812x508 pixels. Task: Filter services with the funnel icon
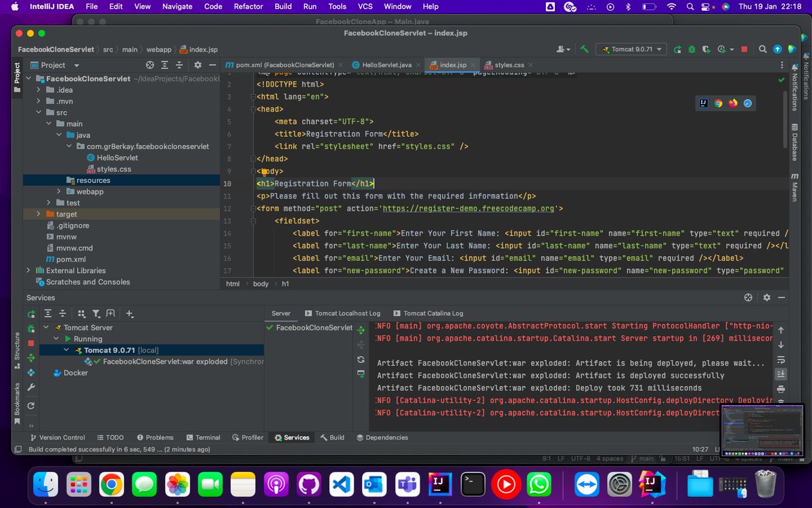coord(95,313)
